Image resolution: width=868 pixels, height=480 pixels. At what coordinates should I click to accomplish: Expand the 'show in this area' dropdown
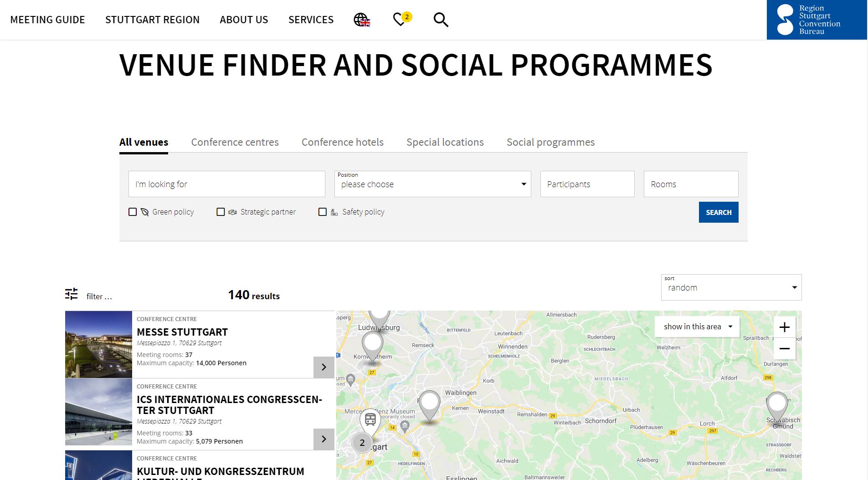pos(697,327)
